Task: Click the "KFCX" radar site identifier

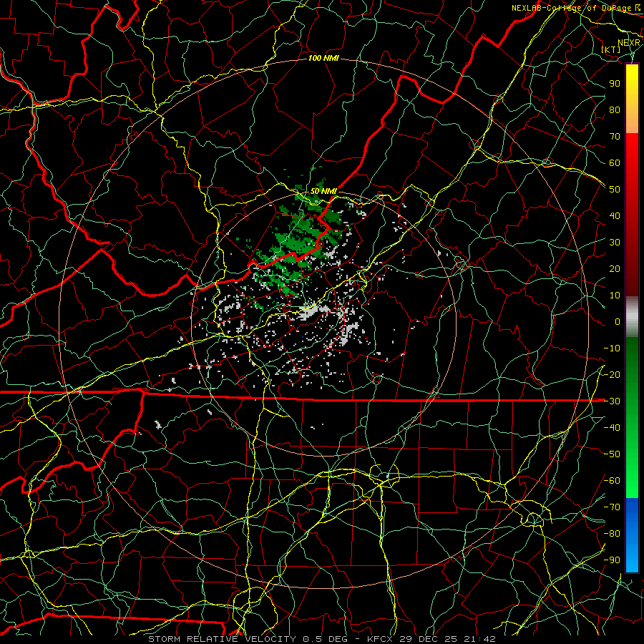Action: click(x=379, y=639)
